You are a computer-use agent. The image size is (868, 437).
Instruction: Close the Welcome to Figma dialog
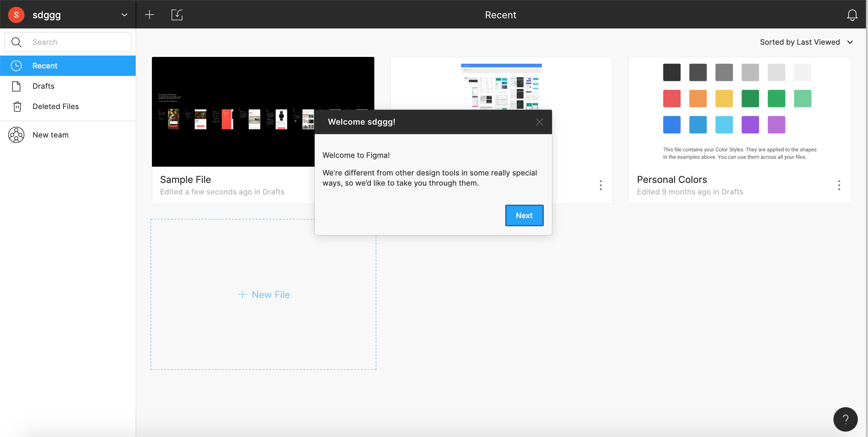coord(539,122)
